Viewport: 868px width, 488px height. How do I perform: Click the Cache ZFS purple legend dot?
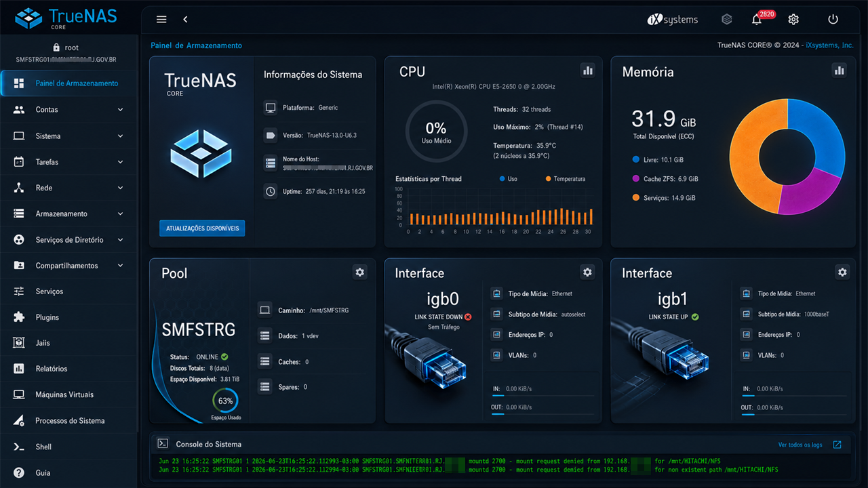point(635,179)
